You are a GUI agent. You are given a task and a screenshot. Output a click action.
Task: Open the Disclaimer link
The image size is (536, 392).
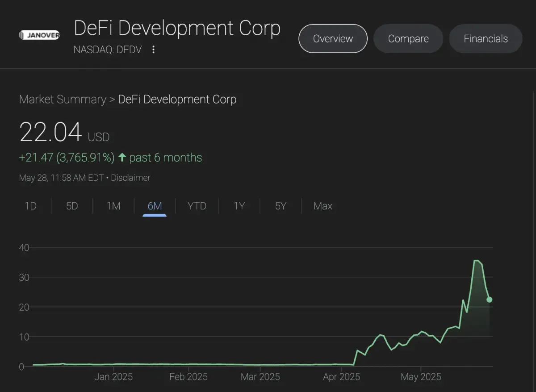tap(130, 178)
